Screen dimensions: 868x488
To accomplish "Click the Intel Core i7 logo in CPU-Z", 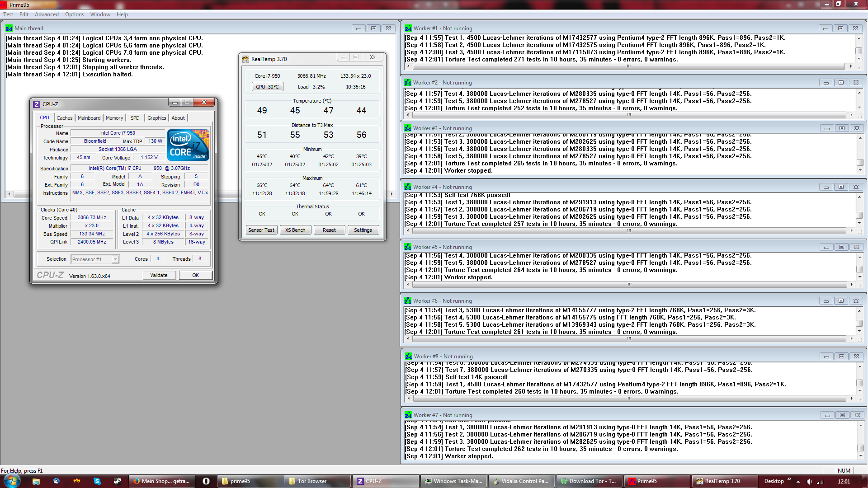I will [188, 145].
